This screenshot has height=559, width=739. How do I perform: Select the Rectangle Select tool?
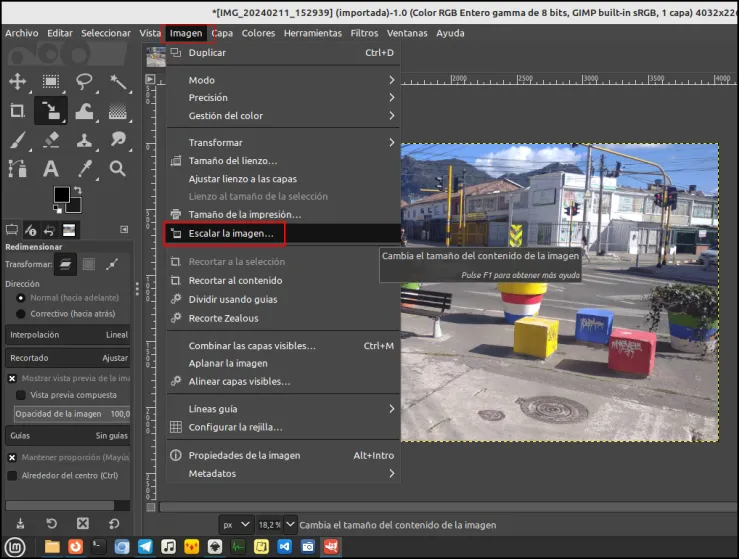pyautogui.click(x=51, y=82)
